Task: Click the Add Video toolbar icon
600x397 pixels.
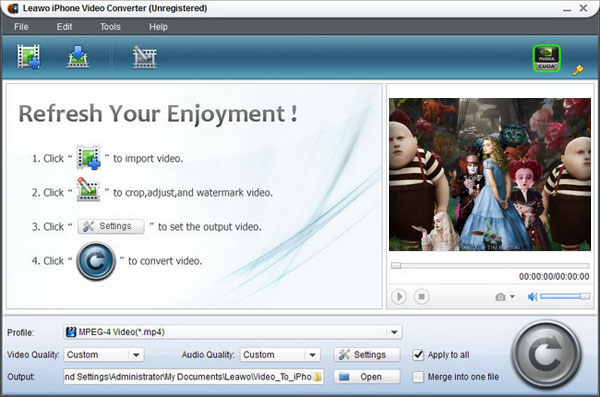Action: [x=29, y=57]
